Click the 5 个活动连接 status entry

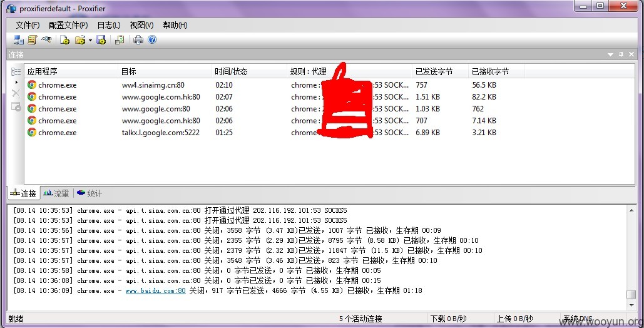pos(360,319)
